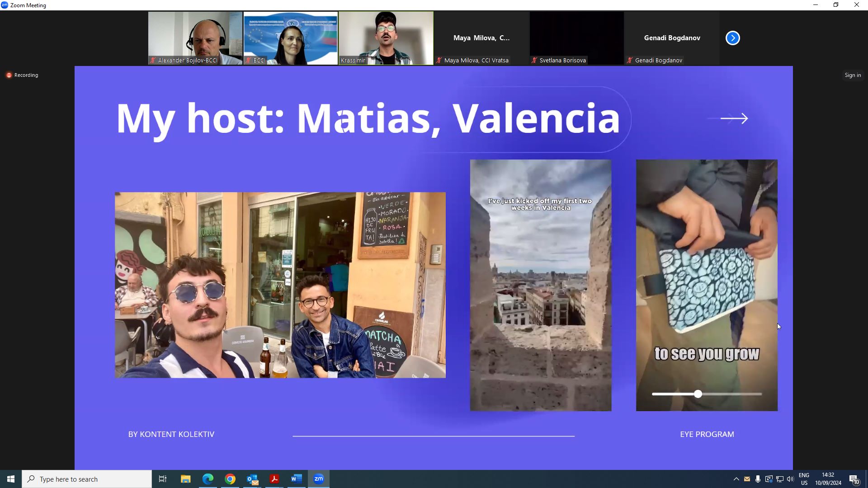This screenshot has height=488, width=868.
Task: Click the Zoom Meeting title bar icon
Action: click(x=5, y=5)
